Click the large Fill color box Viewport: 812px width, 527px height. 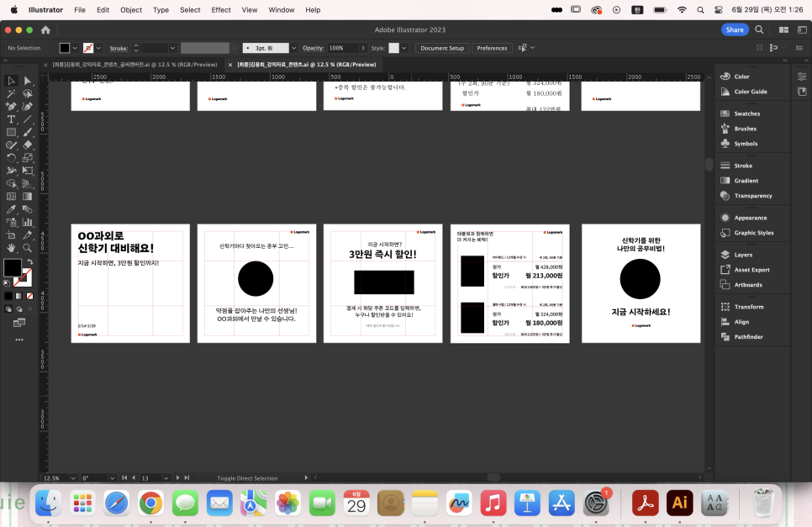(12, 267)
